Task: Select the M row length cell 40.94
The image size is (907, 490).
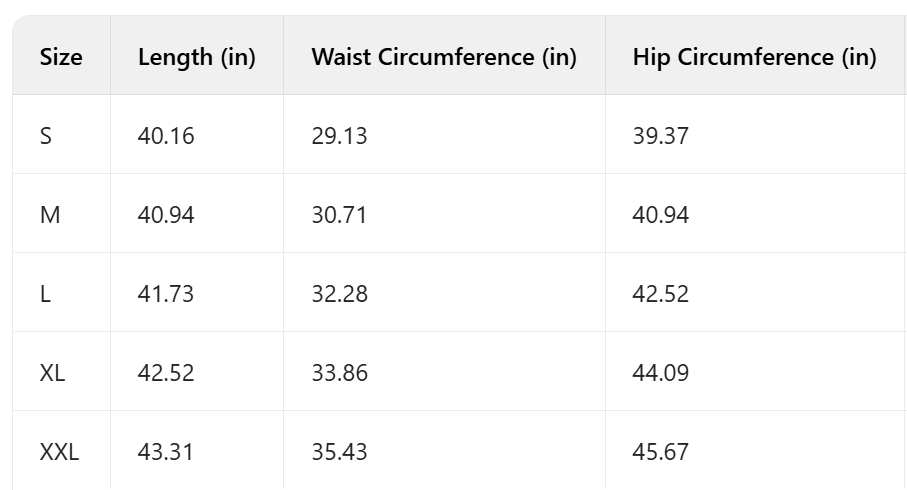Action: pyautogui.click(x=166, y=215)
